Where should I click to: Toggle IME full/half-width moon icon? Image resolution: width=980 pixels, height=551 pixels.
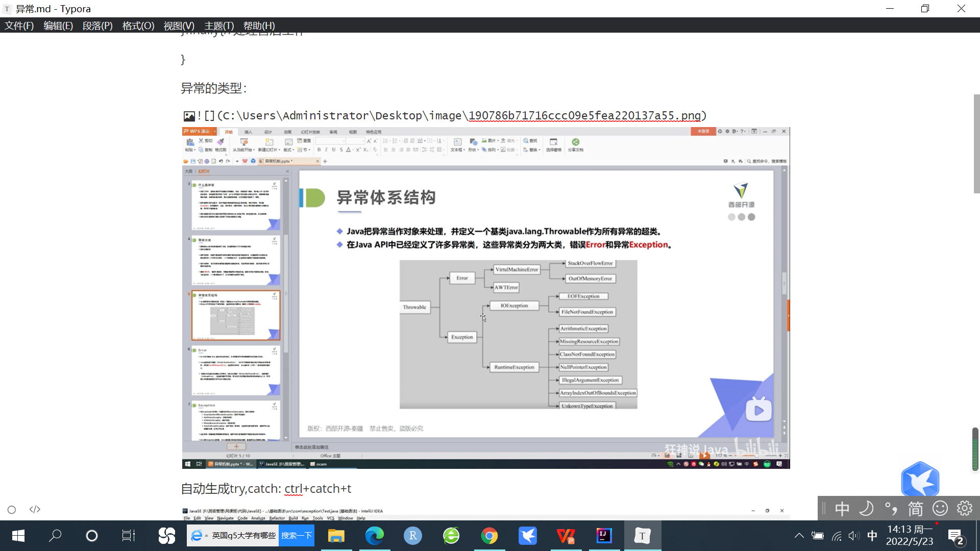[866, 509]
